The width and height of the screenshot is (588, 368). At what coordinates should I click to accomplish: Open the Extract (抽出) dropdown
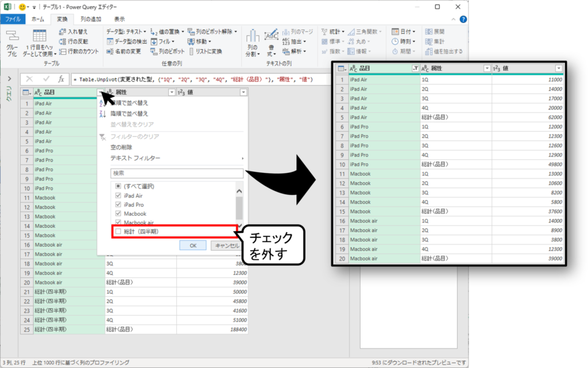point(295,41)
